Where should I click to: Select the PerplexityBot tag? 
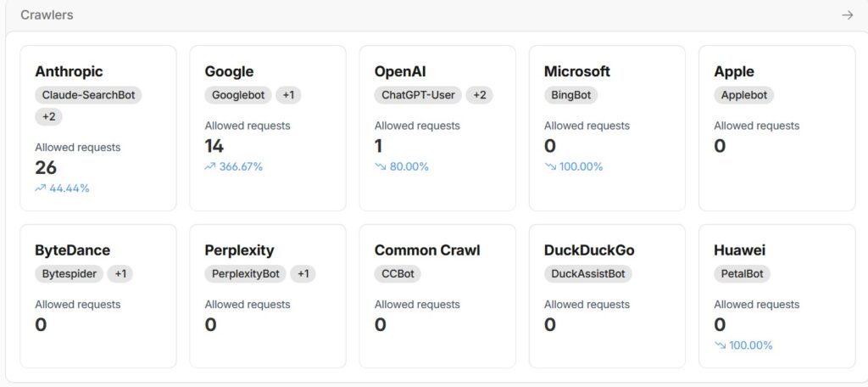(x=246, y=274)
